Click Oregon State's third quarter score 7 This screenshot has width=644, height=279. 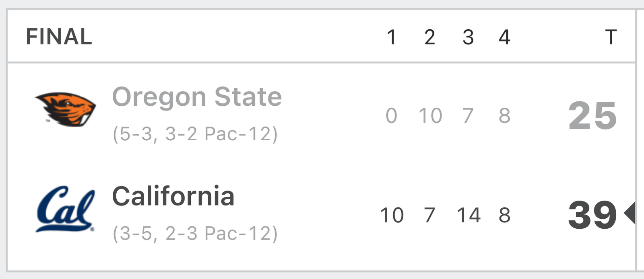pos(468,116)
